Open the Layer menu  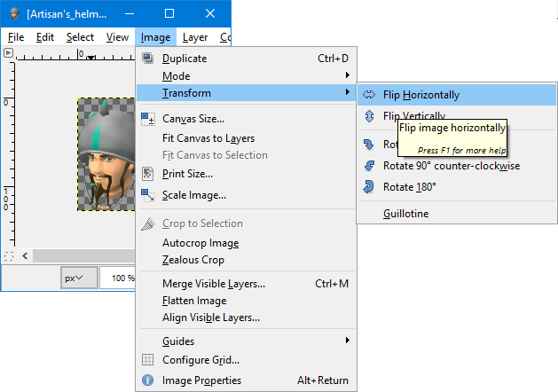[195, 37]
